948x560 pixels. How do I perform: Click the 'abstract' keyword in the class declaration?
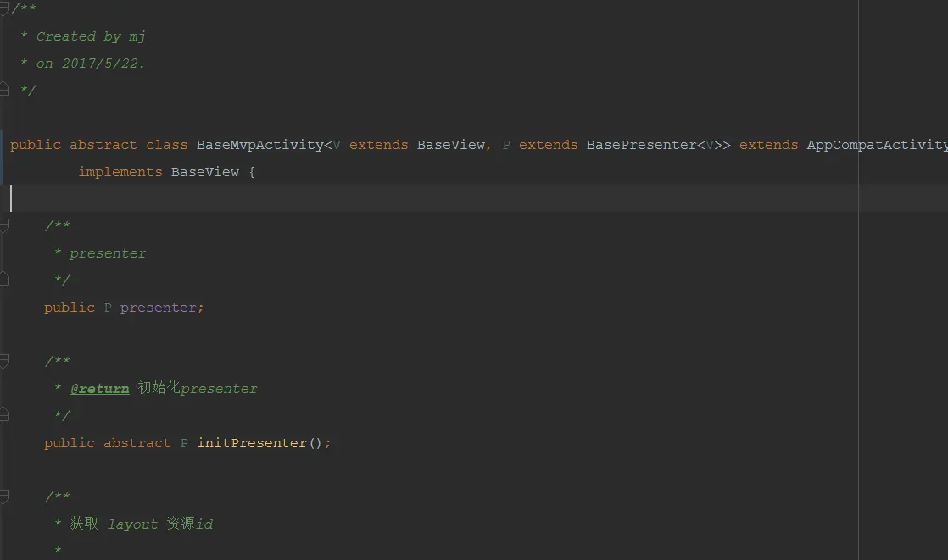103,145
